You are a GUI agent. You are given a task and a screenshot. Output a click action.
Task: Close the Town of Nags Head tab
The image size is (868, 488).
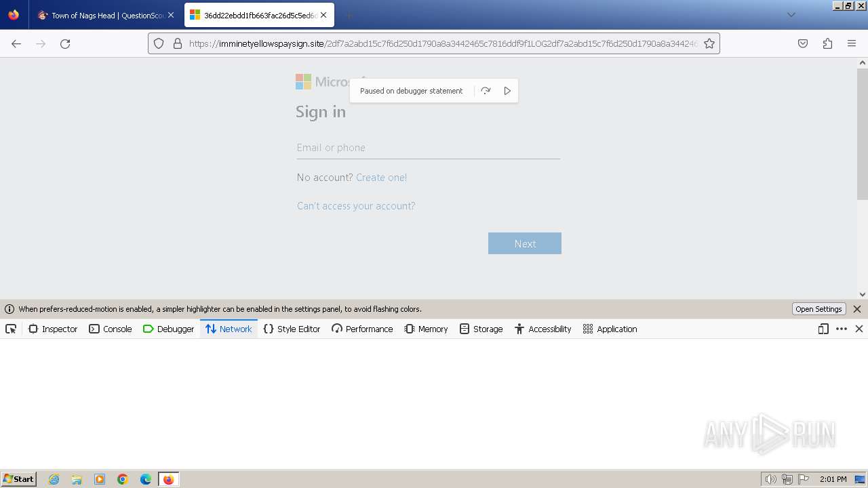(x=171, y=15)
